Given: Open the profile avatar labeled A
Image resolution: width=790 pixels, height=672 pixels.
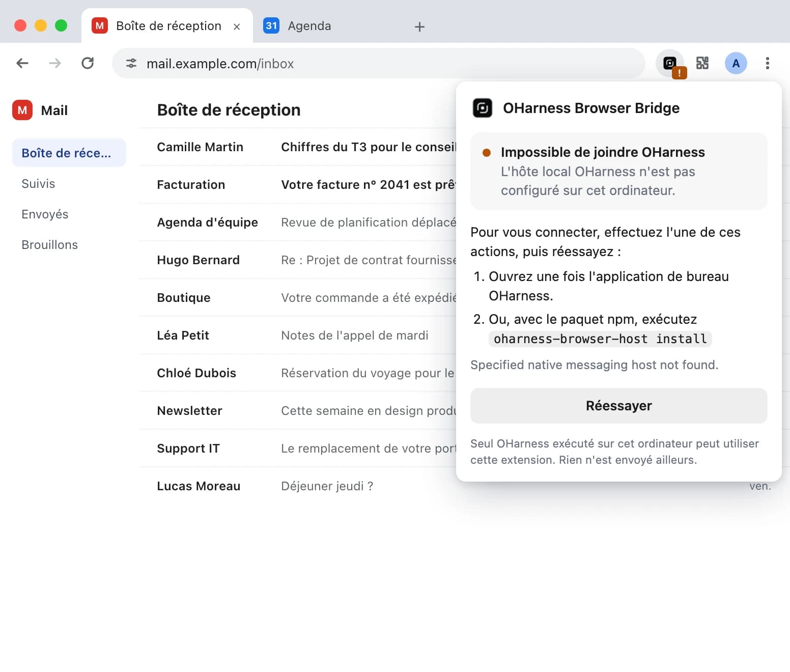Looking at the screenshot, I should tap(736, 63).
